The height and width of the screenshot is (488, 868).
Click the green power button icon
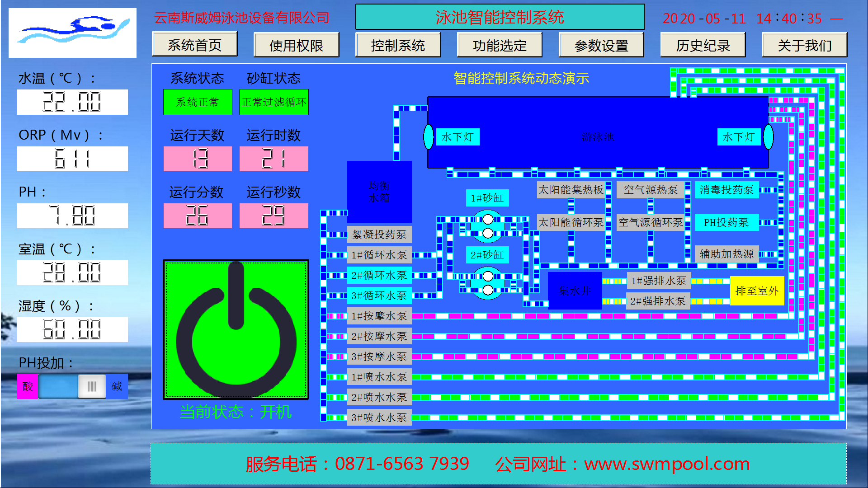pos(236,329)
